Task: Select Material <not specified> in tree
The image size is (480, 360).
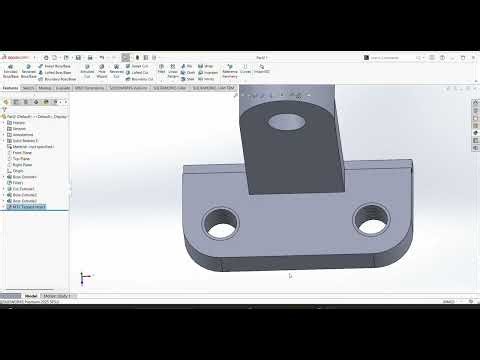Action: [x=30, y=147]
